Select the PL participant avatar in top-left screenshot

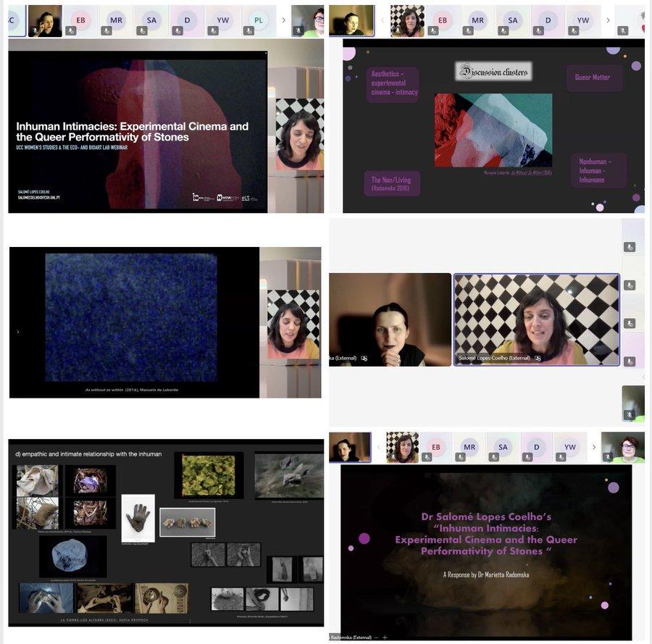(x=259, y=20)
